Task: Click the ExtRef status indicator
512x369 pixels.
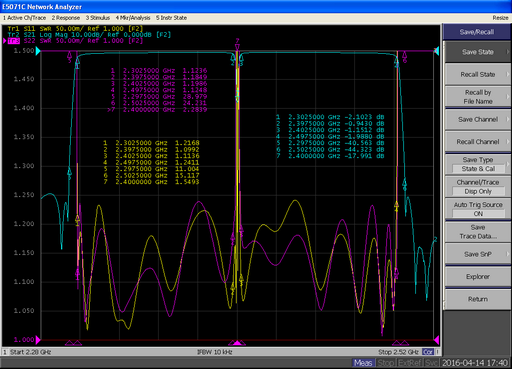Action: coord(410,363)
